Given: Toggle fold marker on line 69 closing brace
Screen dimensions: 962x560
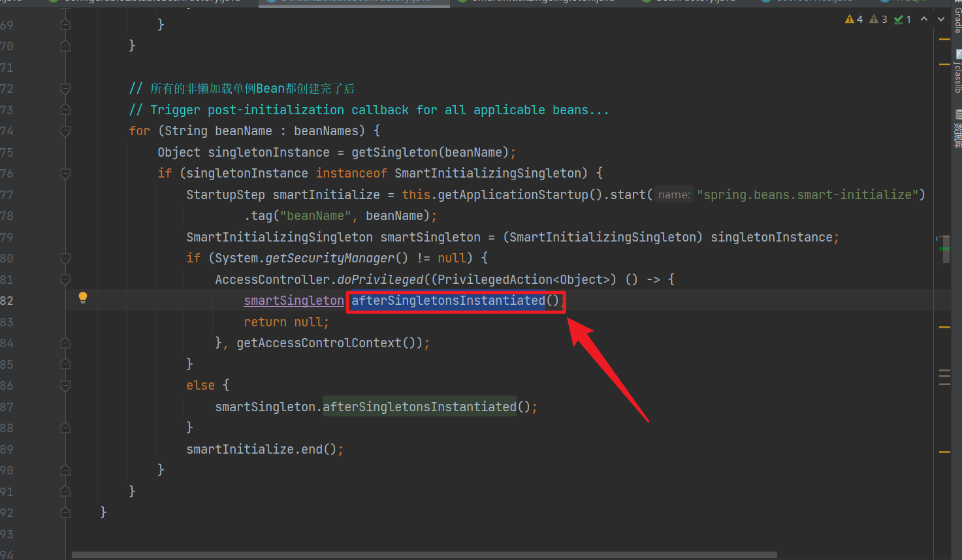Looking at the screenshot, I should point(65,25).
